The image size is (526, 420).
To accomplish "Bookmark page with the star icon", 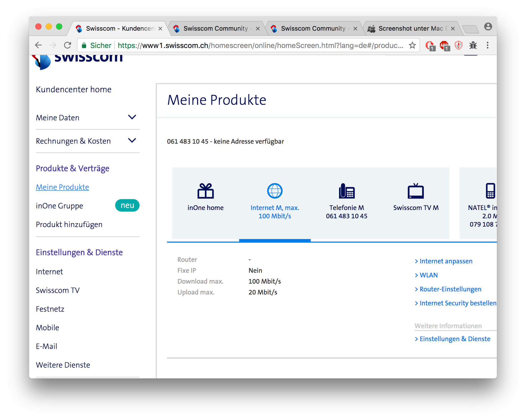I will [412, 45].
